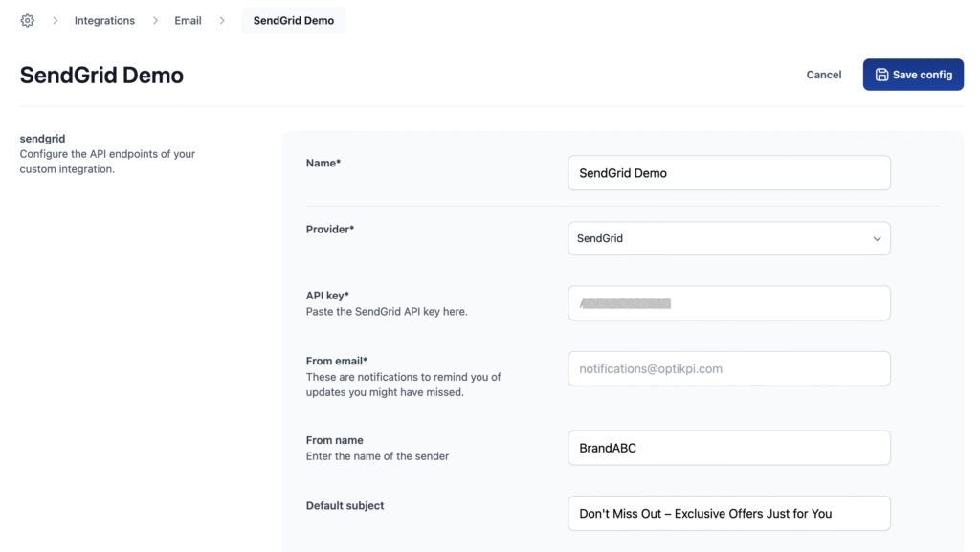This screenshot has width=980, height=552.
Task: Click the Default subject input field
Action: click(728, 514)
